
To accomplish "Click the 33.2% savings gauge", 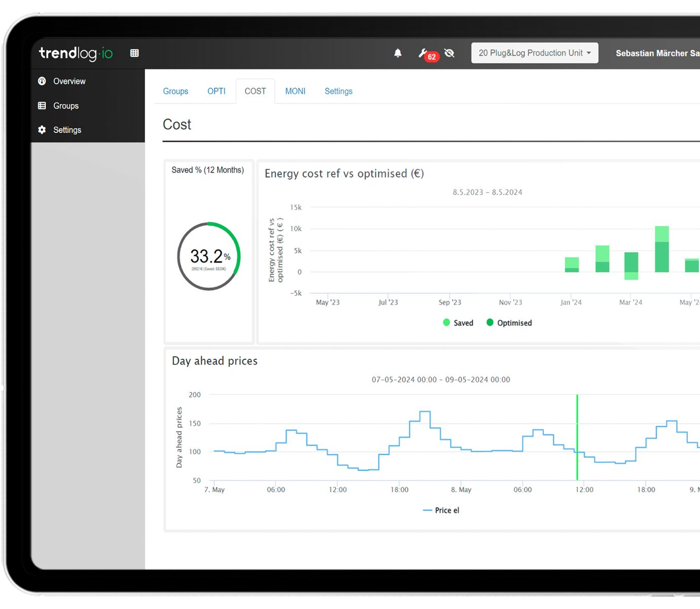I will pyautogui.click(x=208, y=256).
